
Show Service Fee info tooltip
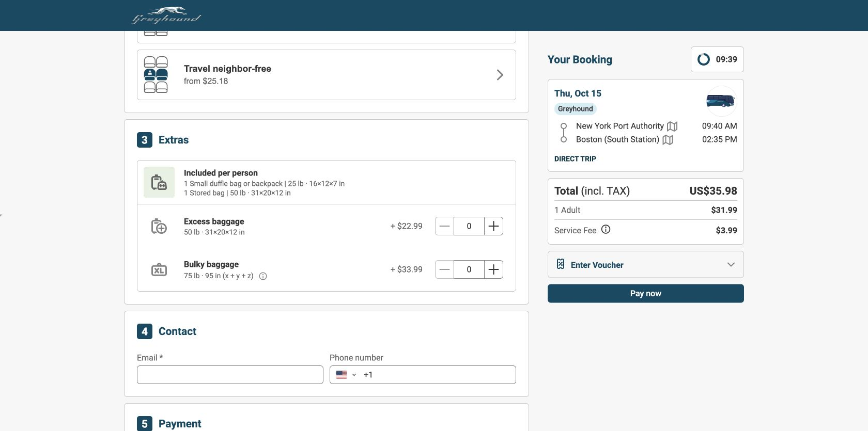pos(606,230)
